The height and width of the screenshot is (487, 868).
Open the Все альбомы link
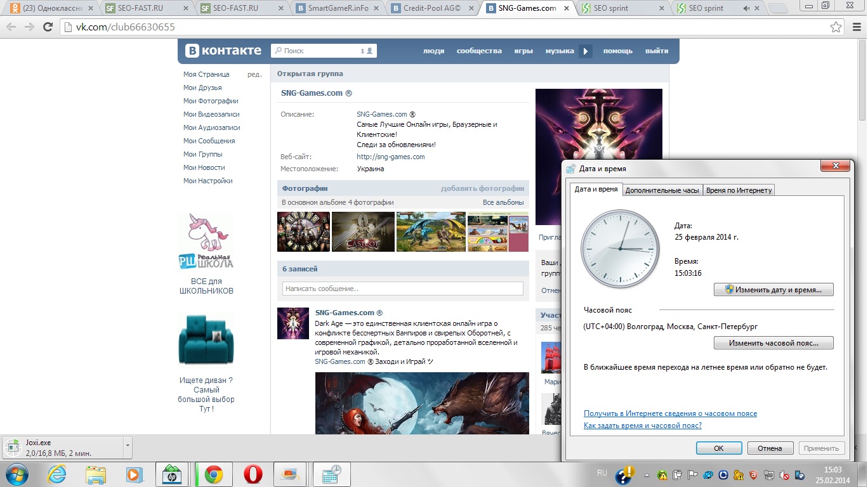(x=503, y=202)
